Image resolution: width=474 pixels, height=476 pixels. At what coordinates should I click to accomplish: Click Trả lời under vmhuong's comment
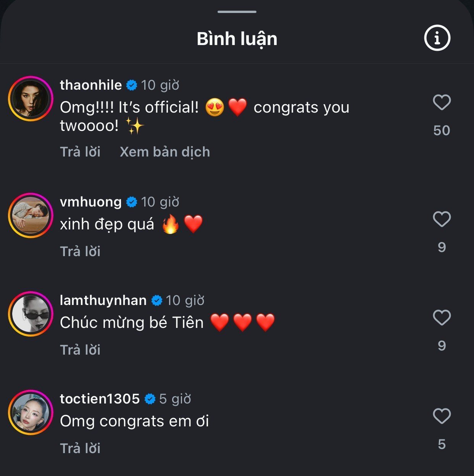80,252
